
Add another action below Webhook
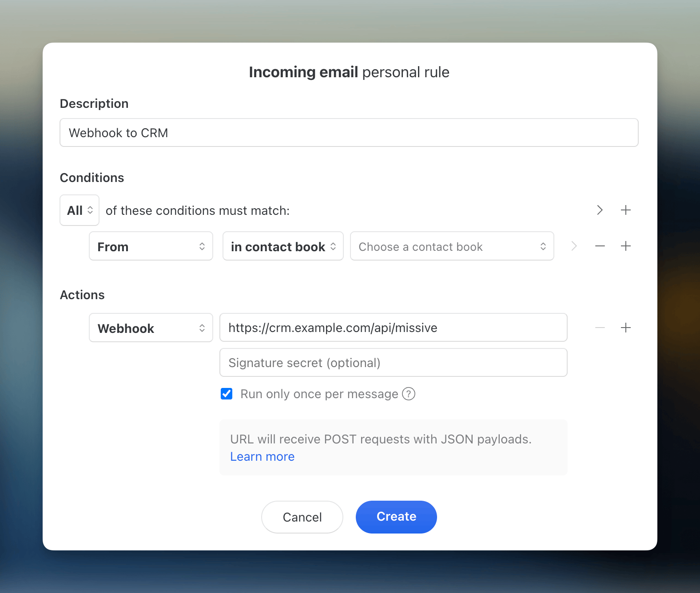tap(625, 328)
